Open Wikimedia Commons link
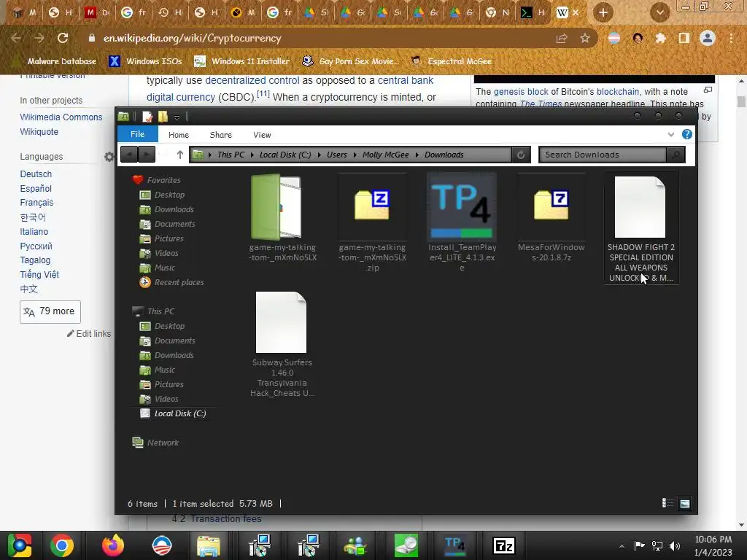The width and height of the screenshot is (747, 560). (61, 117)
